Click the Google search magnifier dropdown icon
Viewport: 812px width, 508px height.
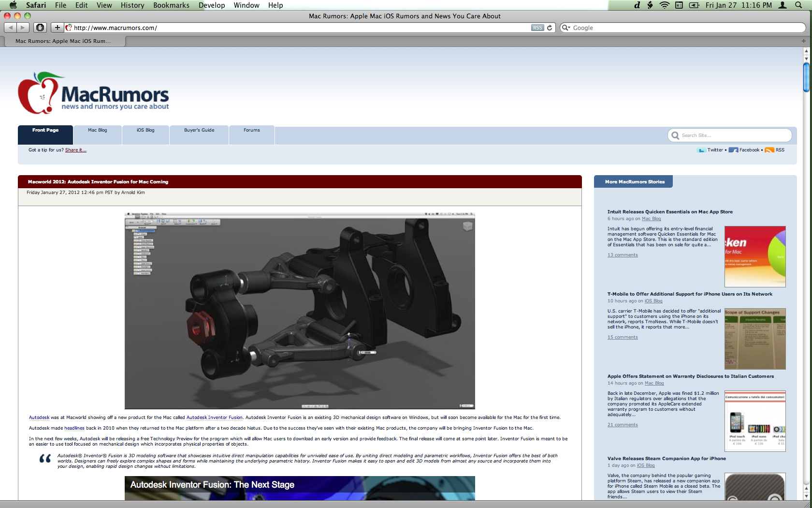click(x=565, y=28)
